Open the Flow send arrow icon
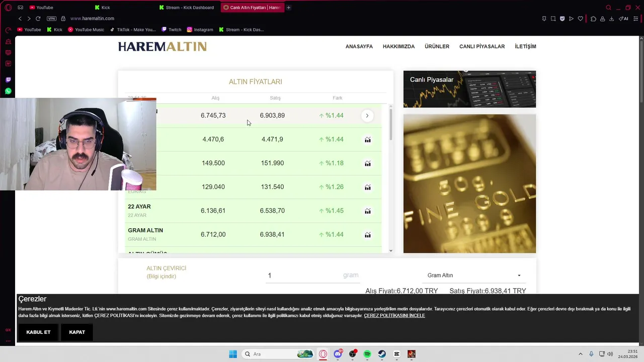The height and width of the screenshot is (362, 644). click(x=571, y=19)
